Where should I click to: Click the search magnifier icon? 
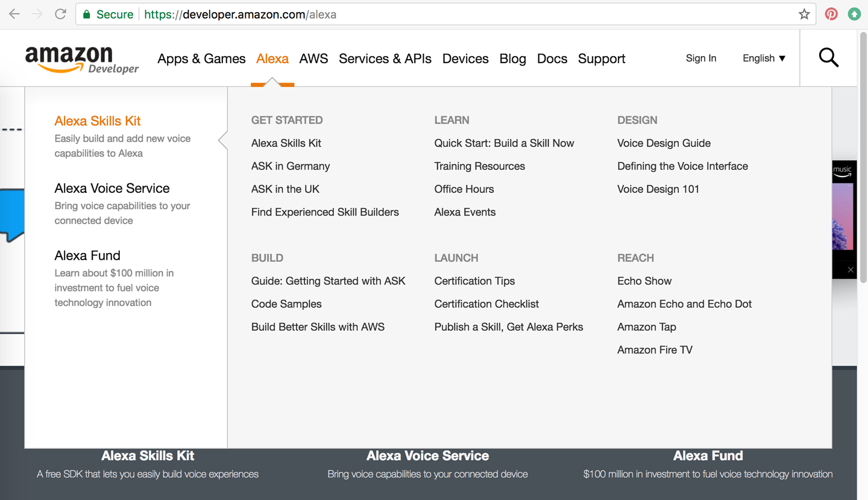click(828, 58)
